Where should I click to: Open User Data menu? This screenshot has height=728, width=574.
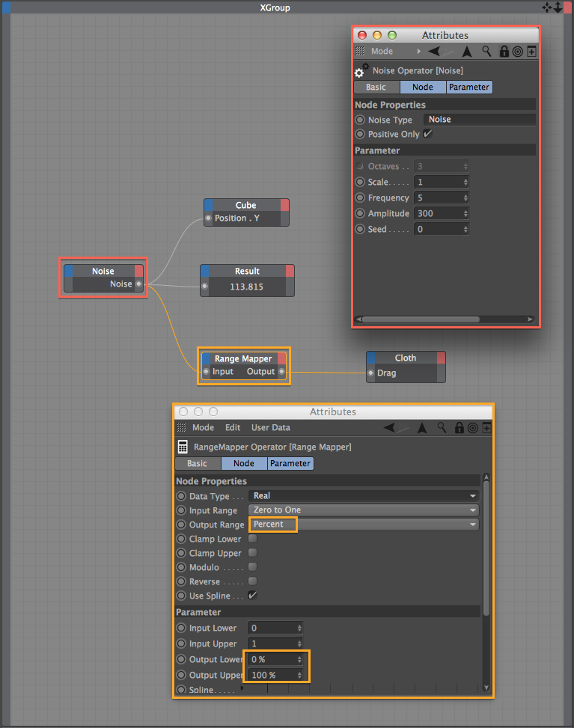coord(271,428)
